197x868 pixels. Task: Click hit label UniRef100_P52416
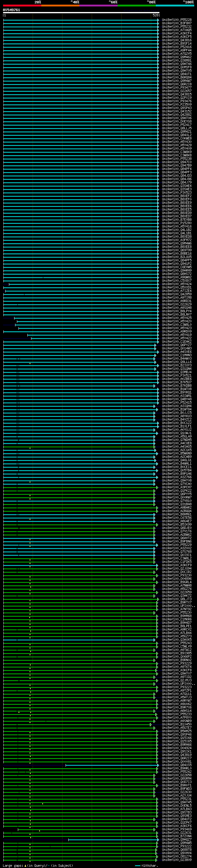176,47
